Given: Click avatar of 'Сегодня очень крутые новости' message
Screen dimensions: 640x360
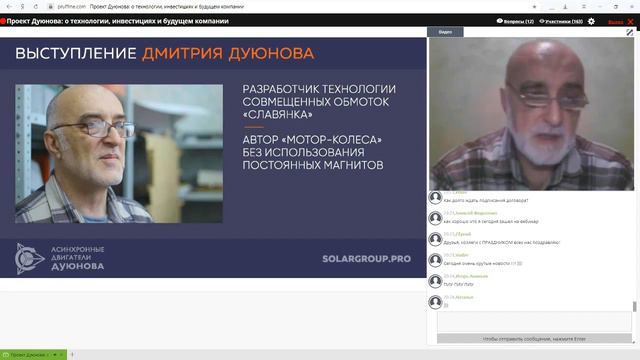Looking at the screenshot, I should [435, 260].
